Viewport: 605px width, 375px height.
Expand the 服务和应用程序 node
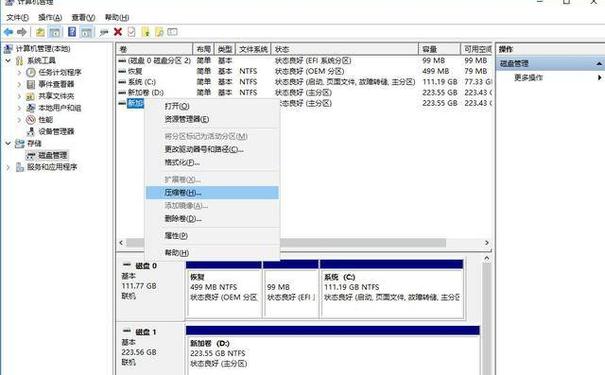[8, 167]
